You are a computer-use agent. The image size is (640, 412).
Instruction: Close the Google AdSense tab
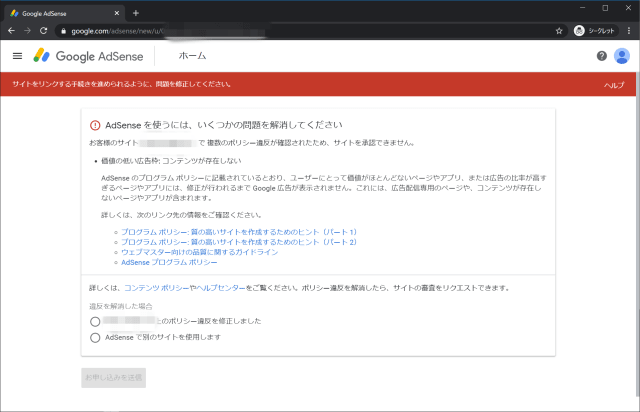(x=117, y=13)
